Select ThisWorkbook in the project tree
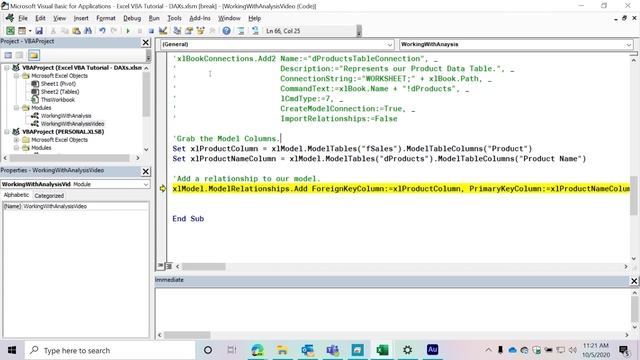Screen dimensions: 640x360 [58, 100]
